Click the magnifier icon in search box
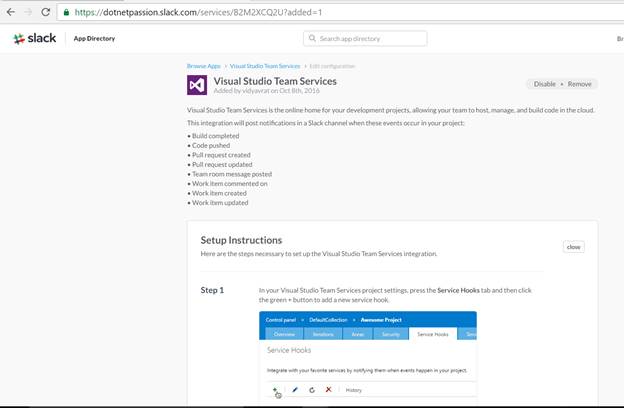 point(312,38)
